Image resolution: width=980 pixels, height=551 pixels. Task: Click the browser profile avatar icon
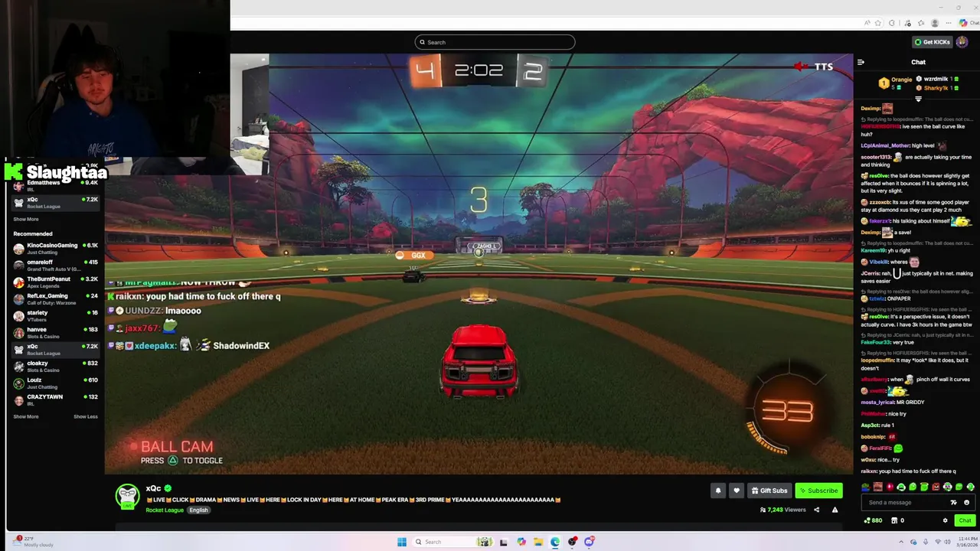pyautogui.click(x=935, y=23)
